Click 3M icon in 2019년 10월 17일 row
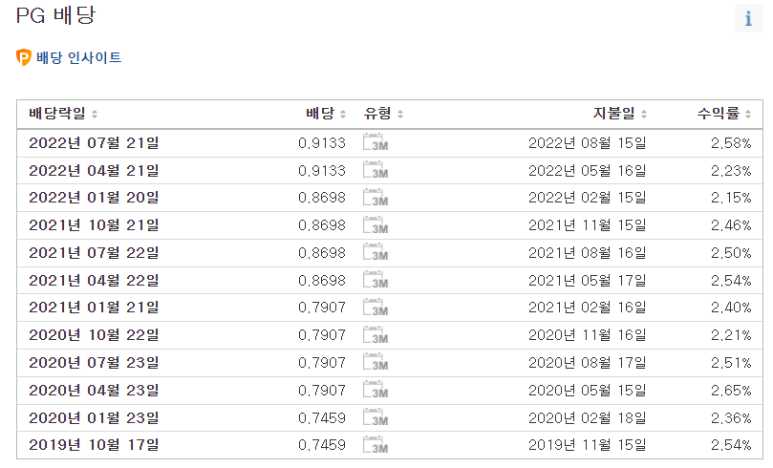773x468 pixels. [x=375, y=445]
